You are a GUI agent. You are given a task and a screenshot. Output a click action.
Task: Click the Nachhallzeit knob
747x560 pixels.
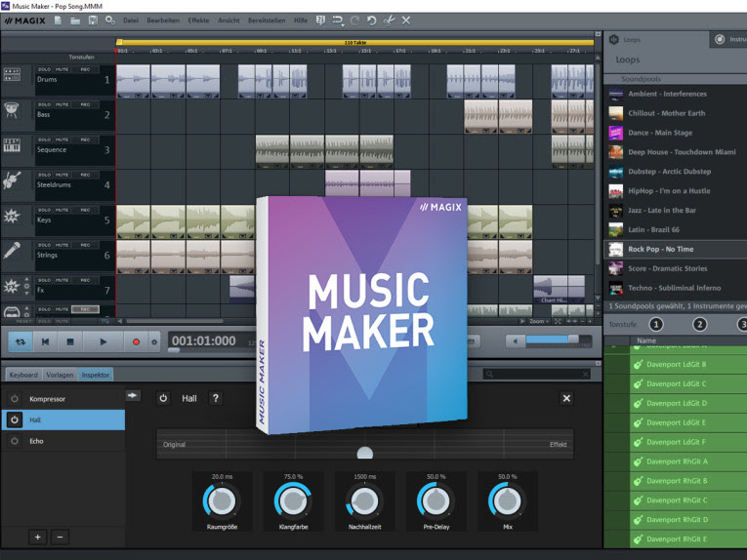click(x=365, y=500)
